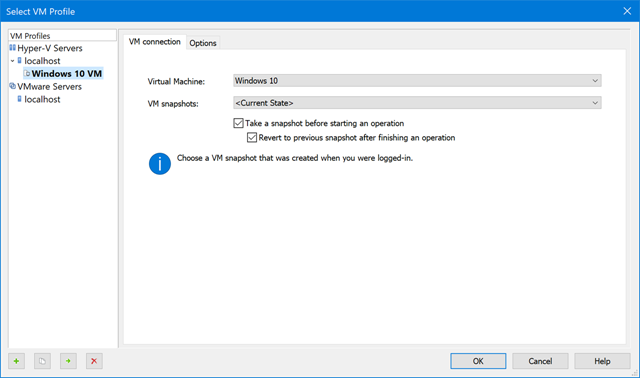Click the blue information icon

click(160, 164)
